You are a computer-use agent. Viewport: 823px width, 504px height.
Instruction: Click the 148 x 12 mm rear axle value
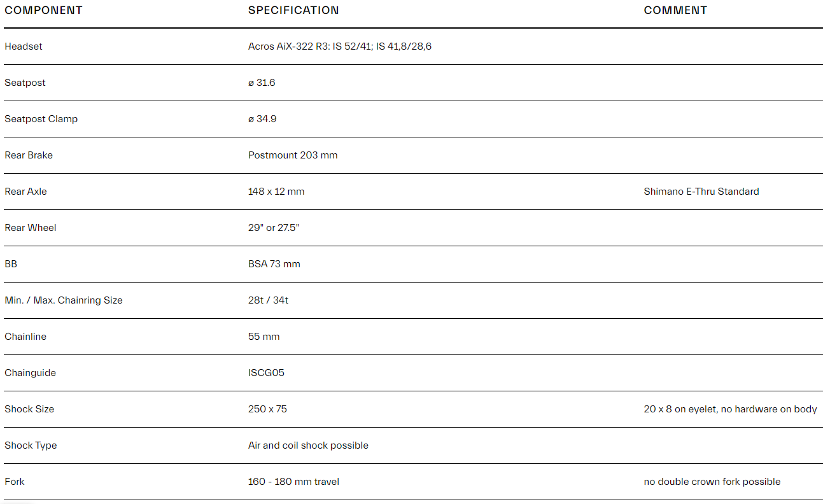276,192
